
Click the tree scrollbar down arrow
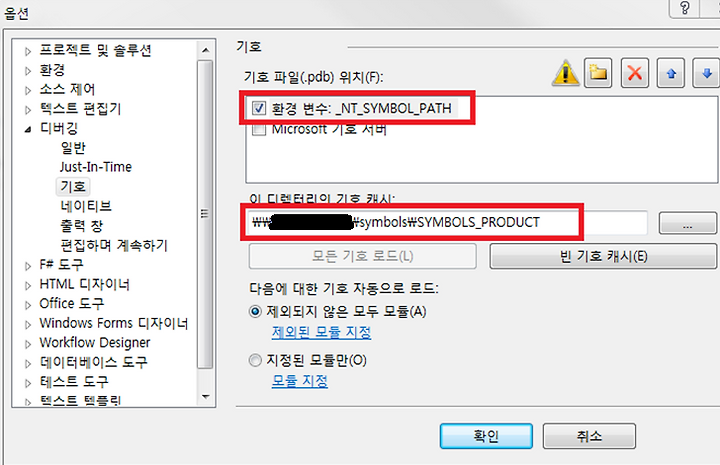tap(205, 397)
